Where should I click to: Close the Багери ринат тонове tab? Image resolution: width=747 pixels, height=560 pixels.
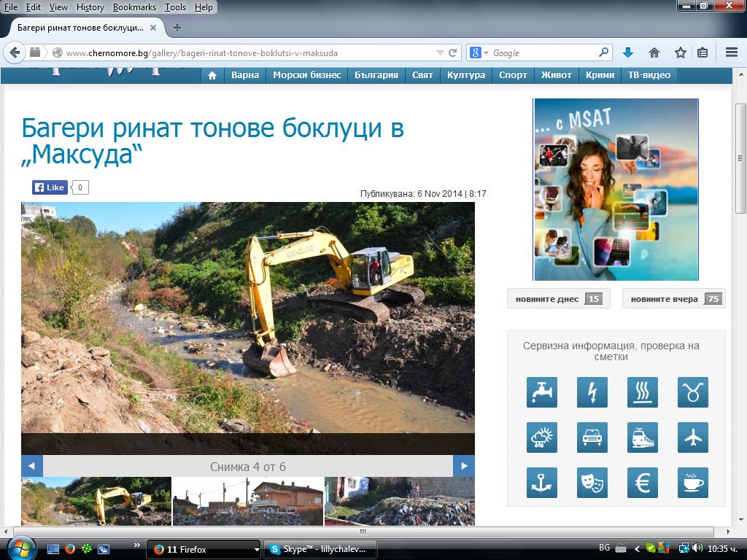[x=153, y=28]
